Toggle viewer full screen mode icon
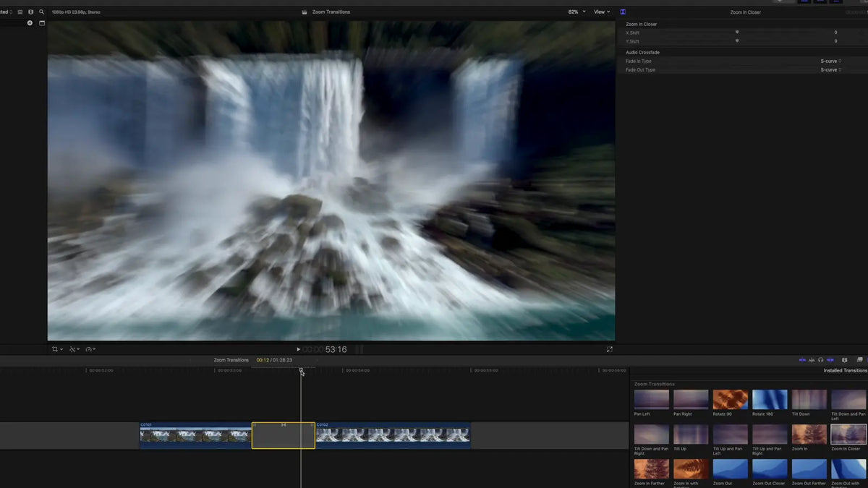The image size is (868, 488). pyautogui.click(x=609, y=349)
